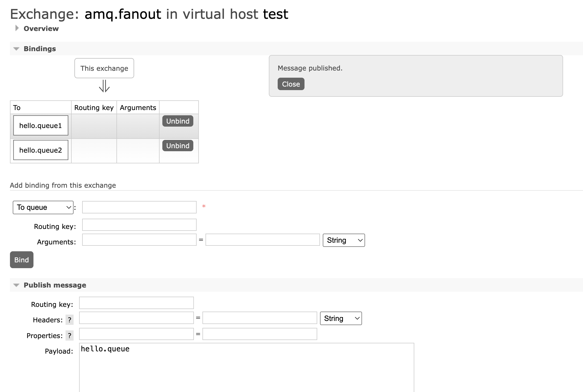Unbind the hello.queue2 binding
This screenshot has width=583, height=392.
(178, 146)
